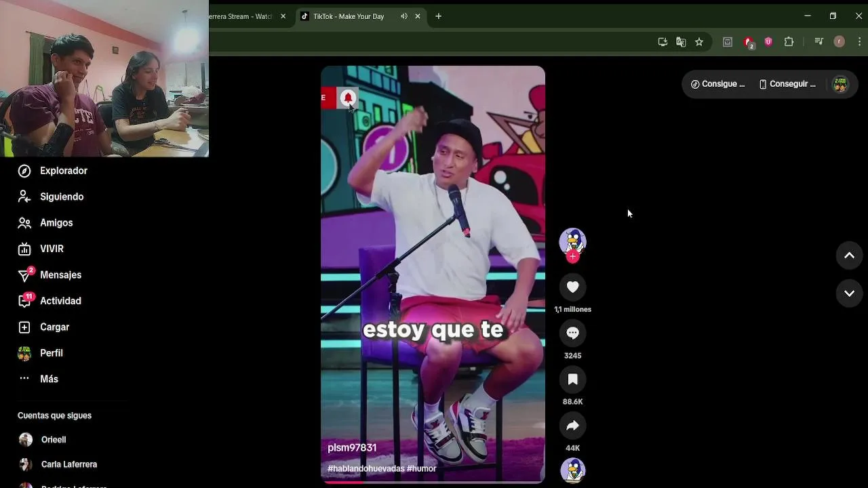Open red extension with 2 badge
The height and width of the screenshot is (488, 868).
pos(749,43)
